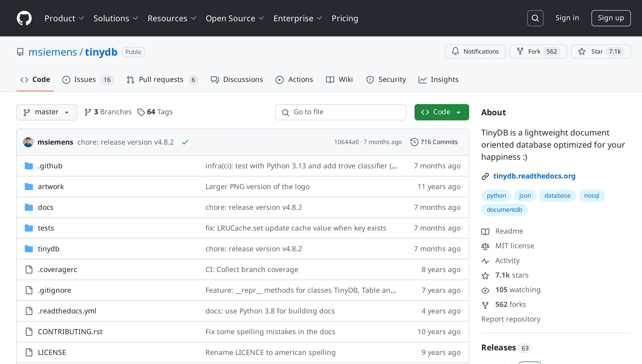Click the Readme book icon in About
Image resolution: width=642 pixels, height=364 pixels.
point(485,231)
